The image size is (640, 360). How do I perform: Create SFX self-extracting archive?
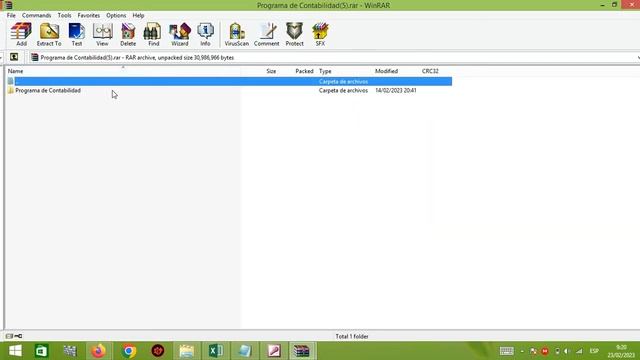320,34
